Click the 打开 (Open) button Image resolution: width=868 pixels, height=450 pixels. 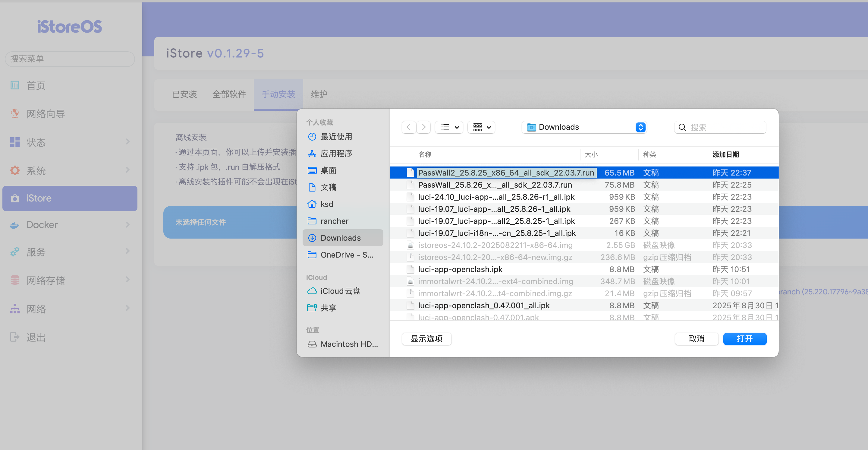(744, 339)
